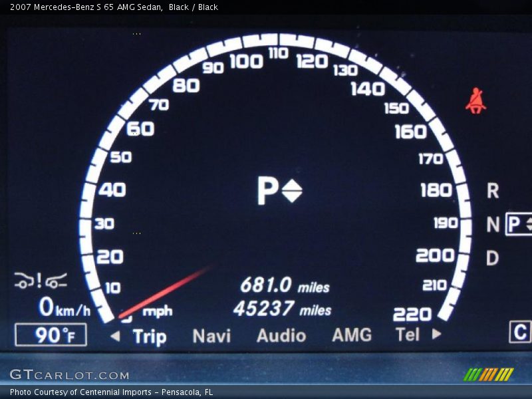The width and height of the screenshot is (532, 399).
Task: Select the R gear letter
Action: pos(493,191)
